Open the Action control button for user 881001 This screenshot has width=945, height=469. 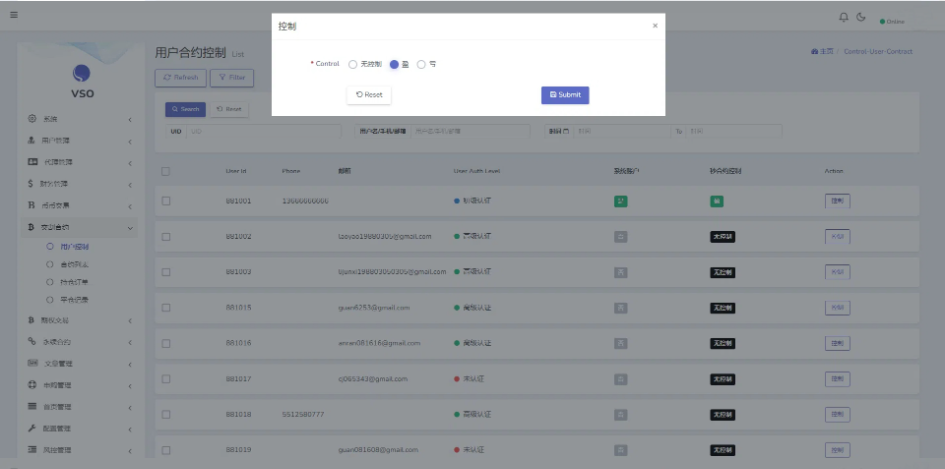pos(837,201)
